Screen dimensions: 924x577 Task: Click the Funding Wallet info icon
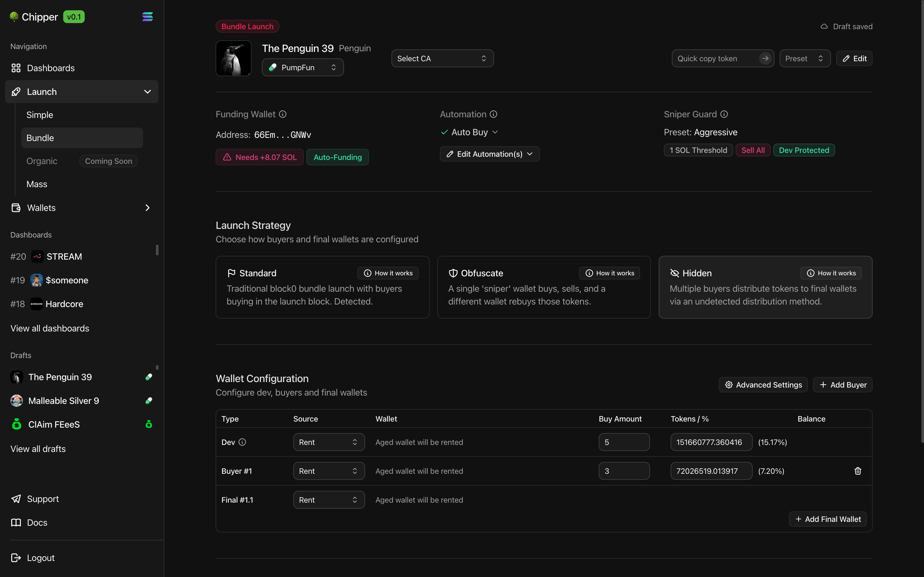click(x=283, y=114)
